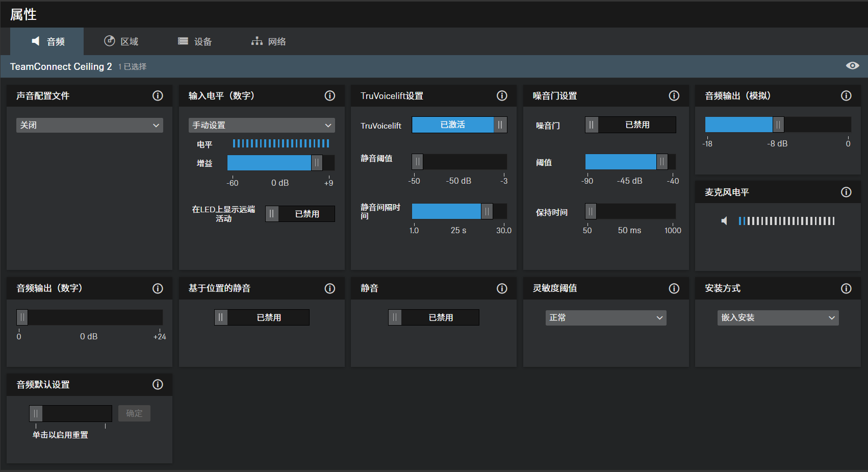Disable the TruVoicelift 已激活 switch

459,125
